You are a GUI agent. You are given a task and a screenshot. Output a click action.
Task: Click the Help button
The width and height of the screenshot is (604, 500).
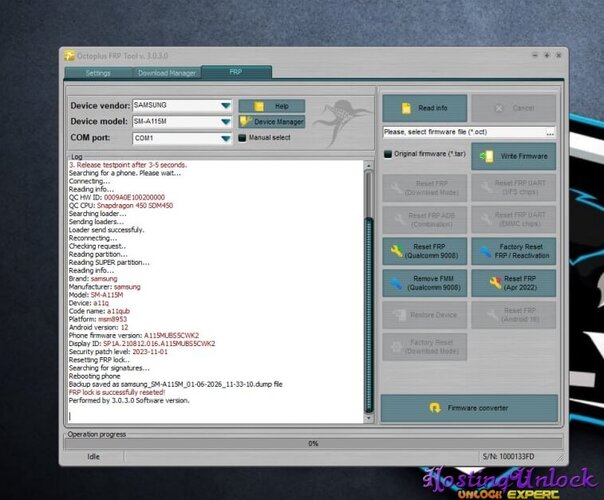coord(272,106)
